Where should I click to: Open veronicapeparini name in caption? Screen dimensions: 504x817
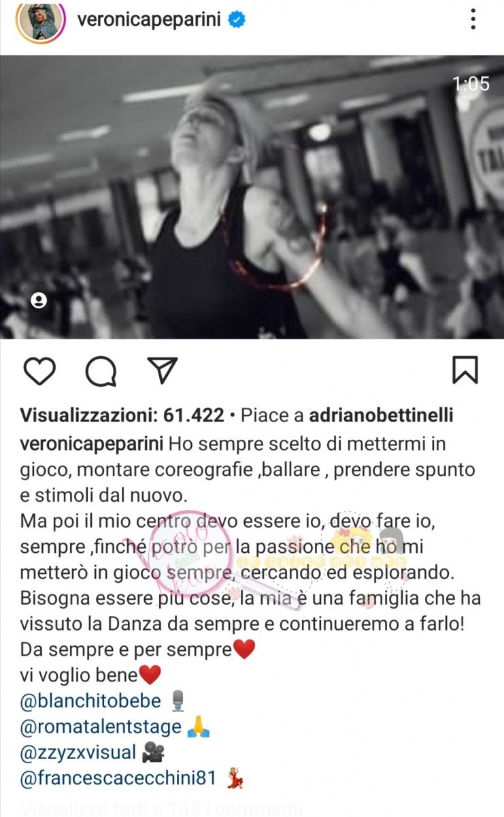tap(92, 445)
